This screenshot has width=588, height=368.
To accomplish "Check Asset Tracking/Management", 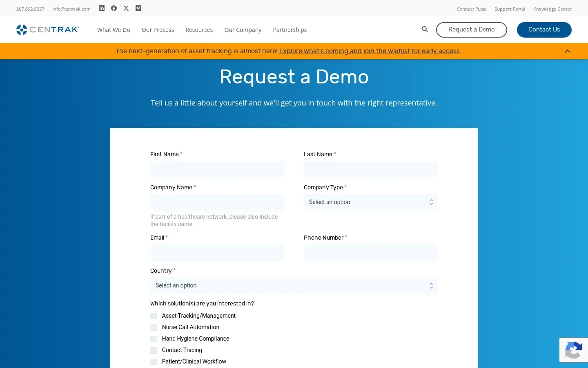I will coord(154,316).
